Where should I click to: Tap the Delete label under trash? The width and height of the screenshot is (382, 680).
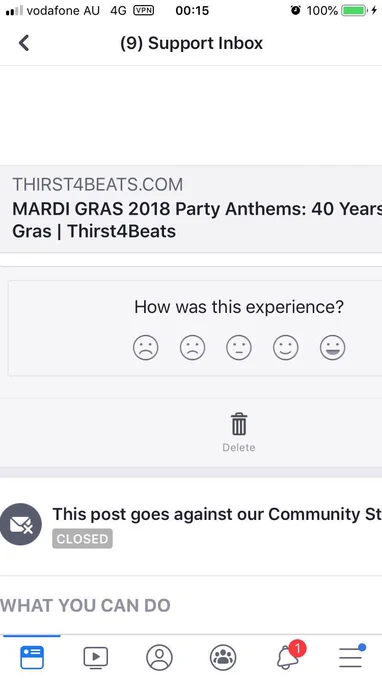239,447
